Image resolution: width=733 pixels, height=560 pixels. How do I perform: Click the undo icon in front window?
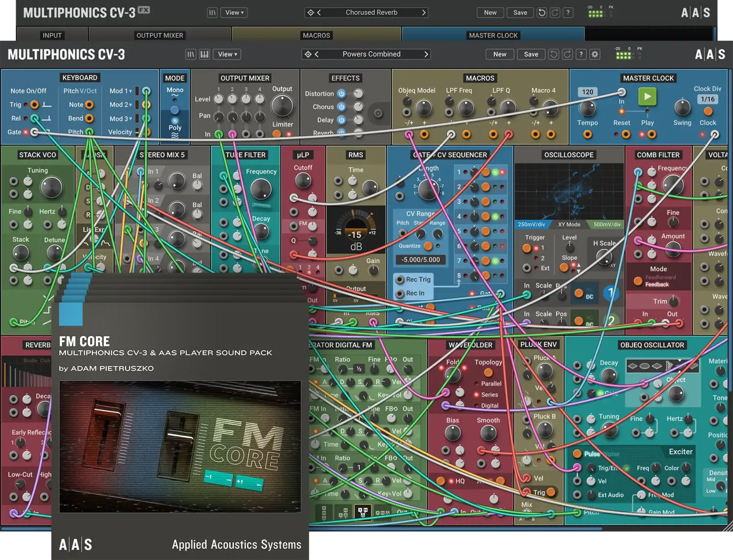tap(553, 54)
